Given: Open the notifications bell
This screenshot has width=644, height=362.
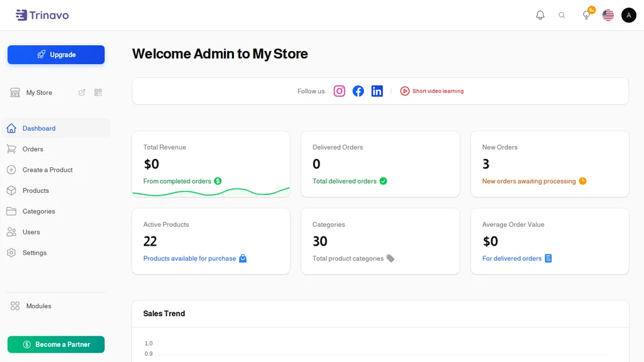Looking at the screenshot, I should click(540, 15).
